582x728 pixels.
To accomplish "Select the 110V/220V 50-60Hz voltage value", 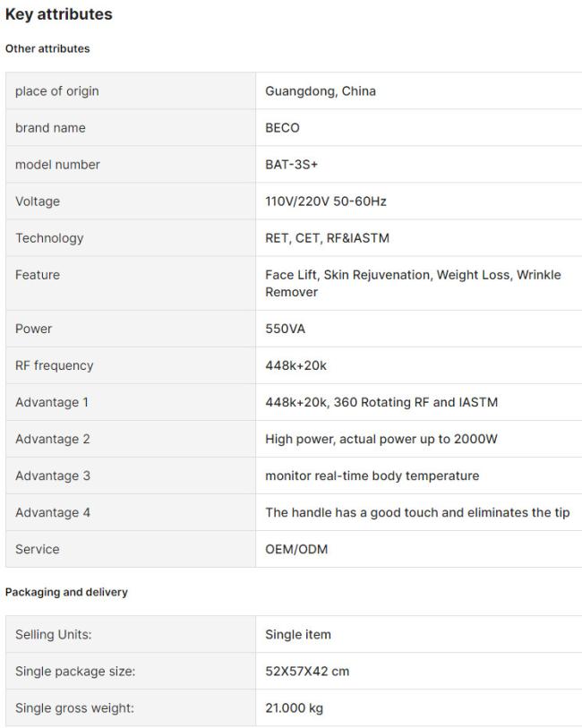I will pyautogui.click(x=326, y=201).
